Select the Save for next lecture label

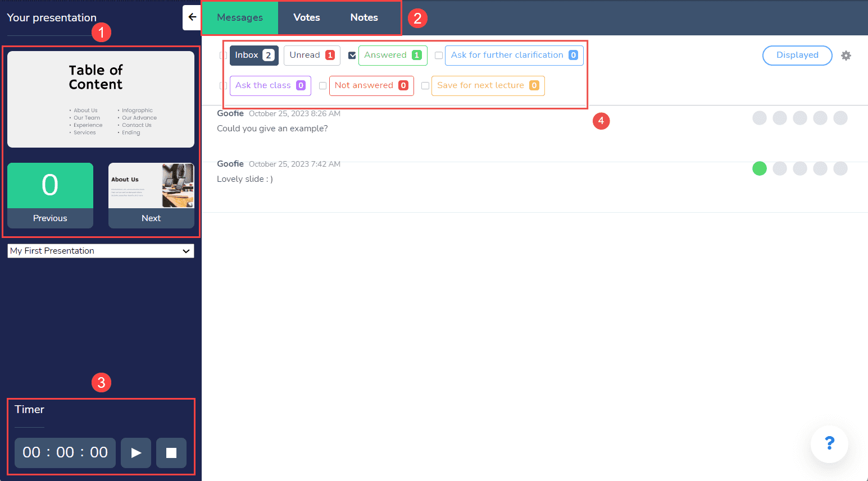tap(488, 86)
